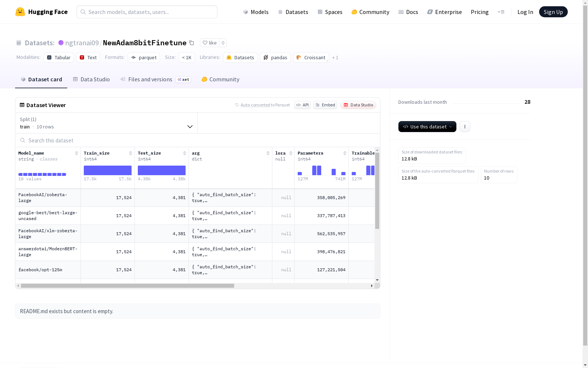Select the google-bert/bert-large-uncased cell

(48, 216)
